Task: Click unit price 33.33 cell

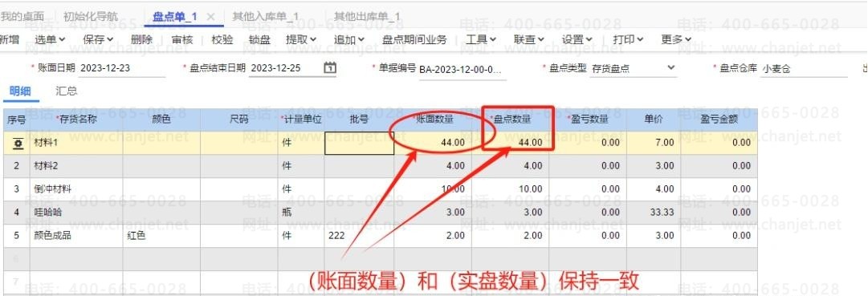Action: (654, 213)
